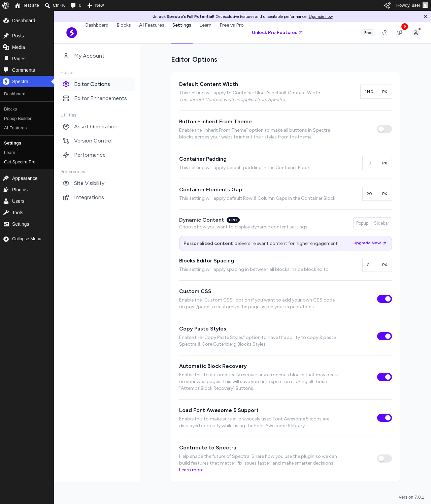Select Sidebar for Dynamic Content
Viewport: 431px width, 504px height.
point(382,223)
